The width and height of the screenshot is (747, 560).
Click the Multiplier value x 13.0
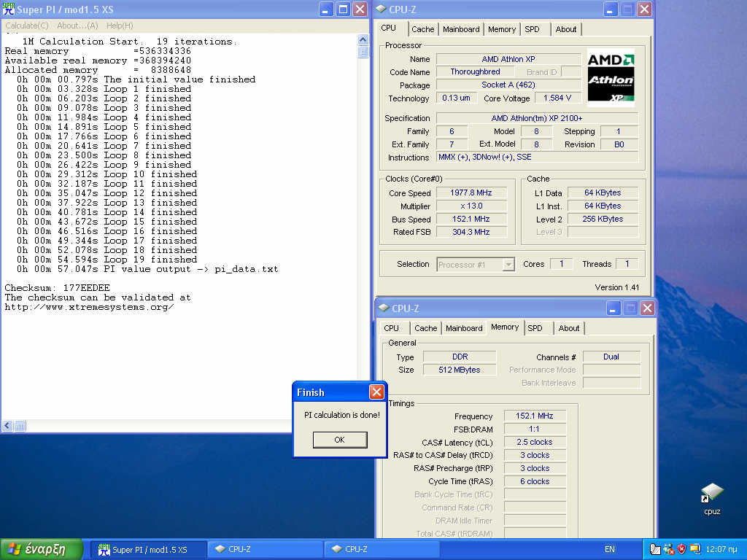pos(471,206)
